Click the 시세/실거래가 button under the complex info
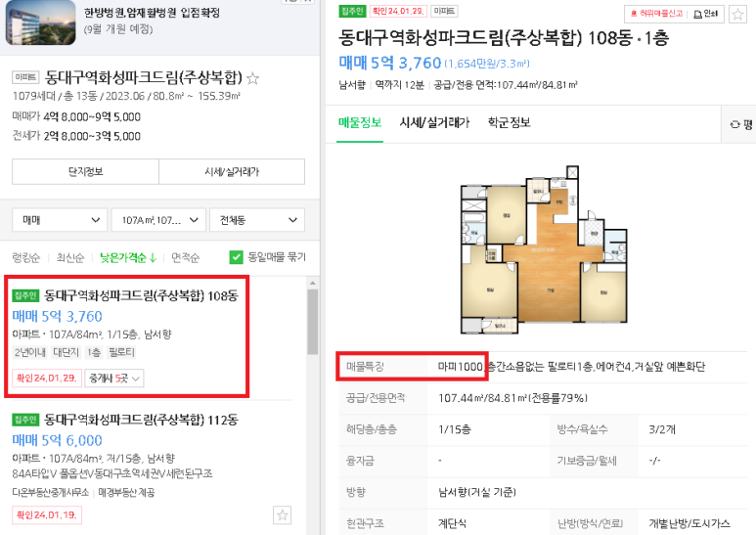756x535 pixels. click(232, 171)
